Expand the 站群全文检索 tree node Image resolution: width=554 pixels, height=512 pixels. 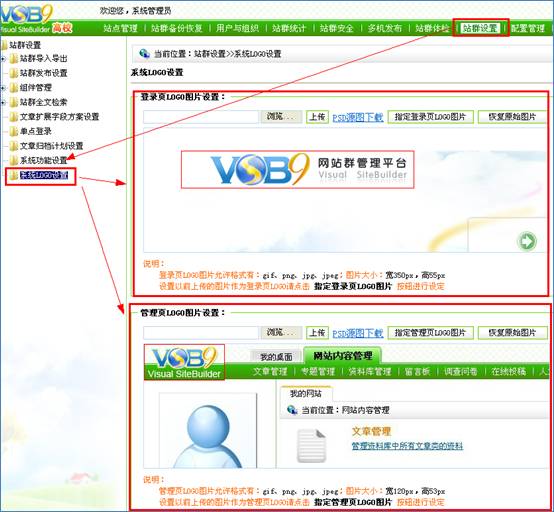click(x=3, y=102)
